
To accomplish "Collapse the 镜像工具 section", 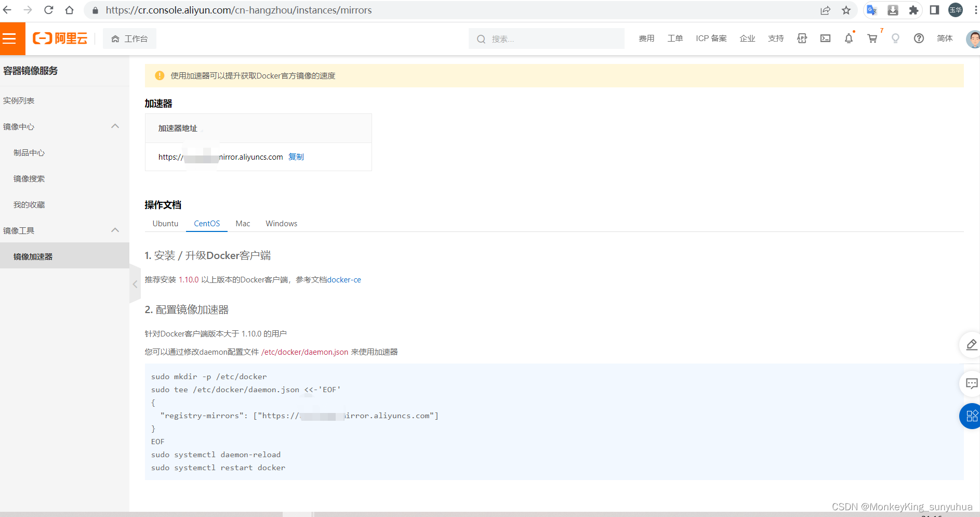I will [115, 230].
